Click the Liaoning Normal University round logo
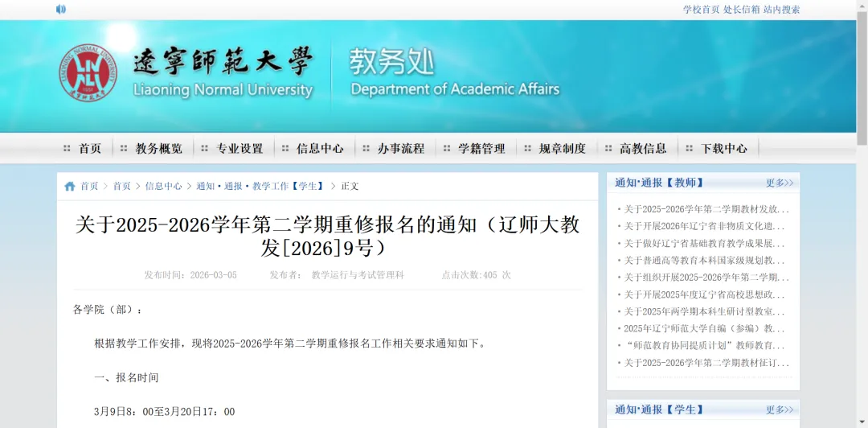The height and width of the screenshot is (428, 868). click(x=88, y=72)
